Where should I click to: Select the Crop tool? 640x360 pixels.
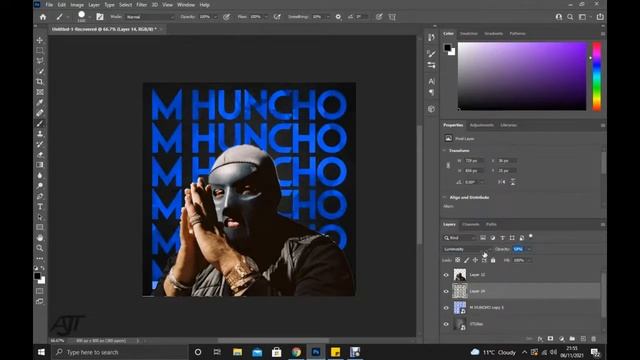[x=40, y=82]
